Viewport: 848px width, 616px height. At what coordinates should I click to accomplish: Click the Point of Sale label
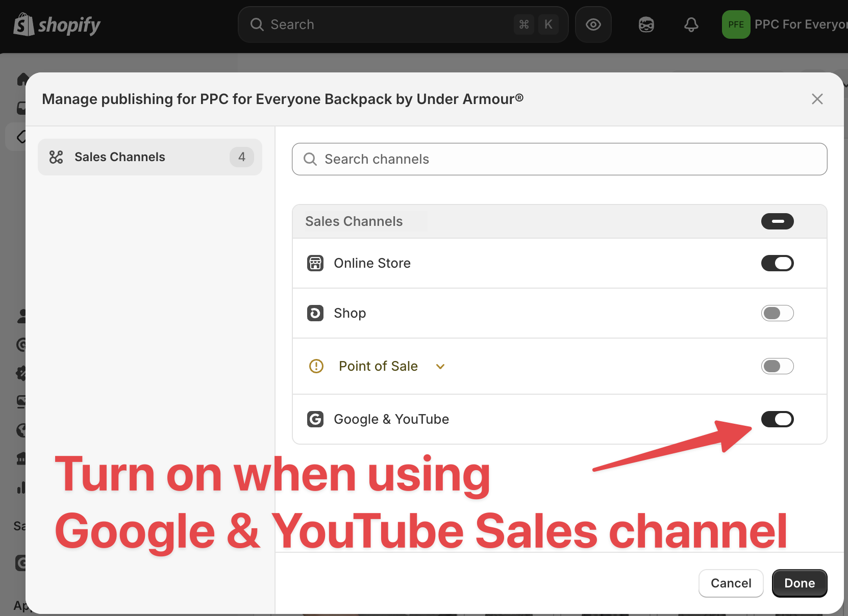click(x=378, y=366)
